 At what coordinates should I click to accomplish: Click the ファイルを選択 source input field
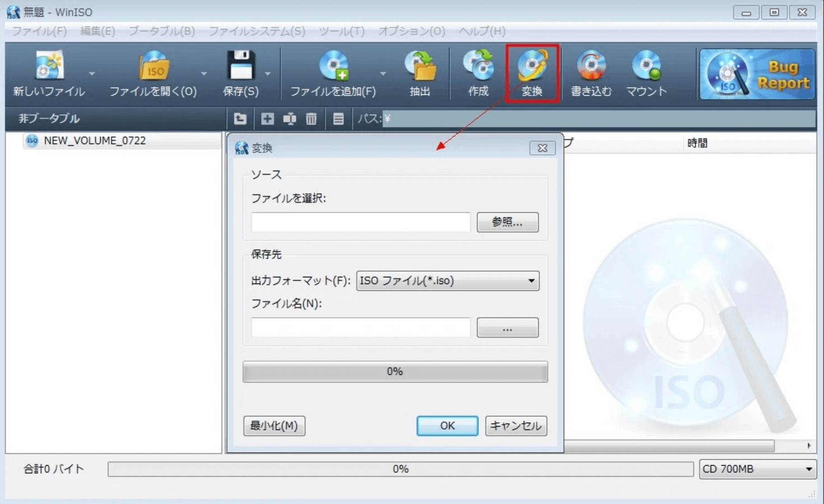pyautogui.click(x=361, y=222)
